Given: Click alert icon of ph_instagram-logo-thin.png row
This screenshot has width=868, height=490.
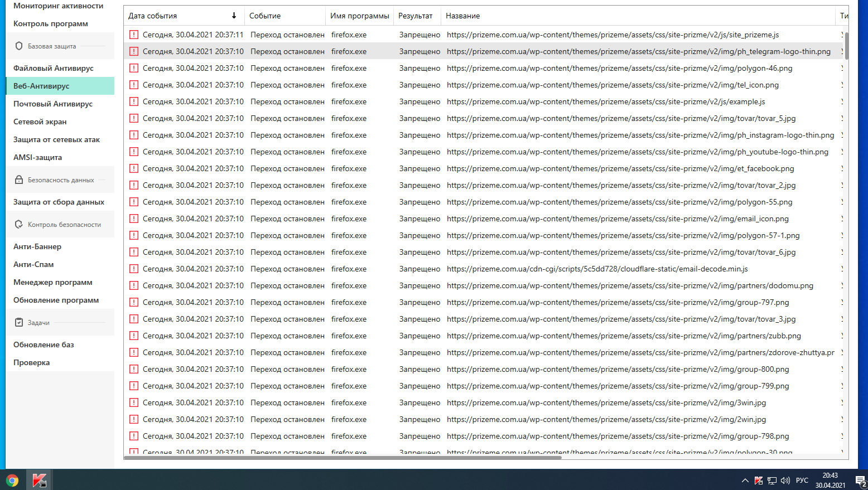Looking at the screenshot, I should tap(134, 135).
